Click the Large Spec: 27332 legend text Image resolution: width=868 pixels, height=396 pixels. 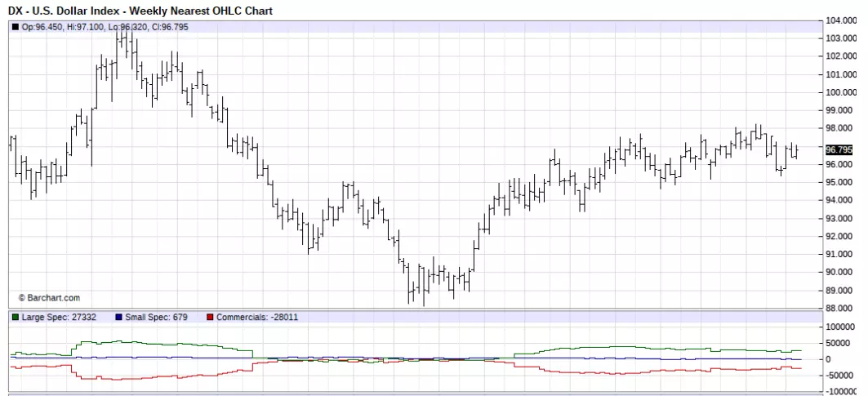[58, 318]
